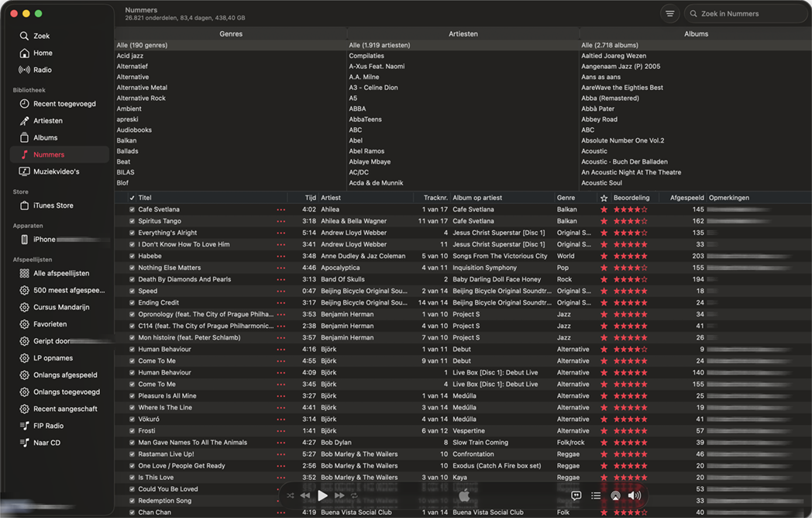The image size is (812, 518).
Task: Open the FIP Radio playlist
Action: (41, 426)
